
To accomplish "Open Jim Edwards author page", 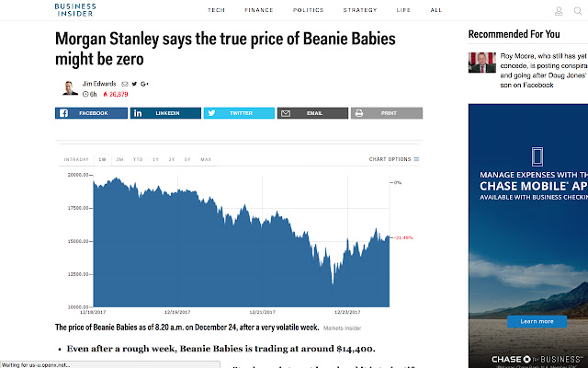I will 99,84.
